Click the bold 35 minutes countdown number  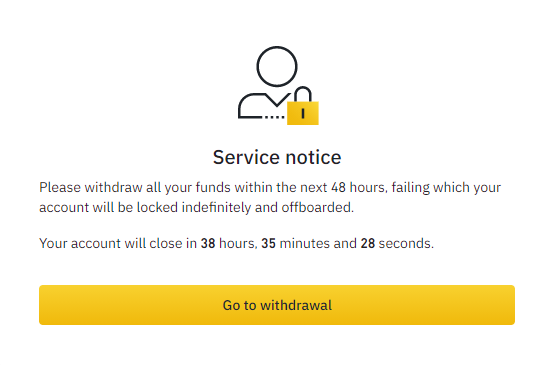pos(268,243)
